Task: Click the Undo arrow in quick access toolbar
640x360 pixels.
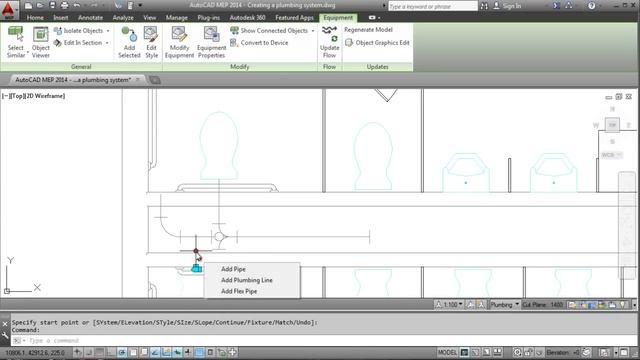Action: click(76, 5)
